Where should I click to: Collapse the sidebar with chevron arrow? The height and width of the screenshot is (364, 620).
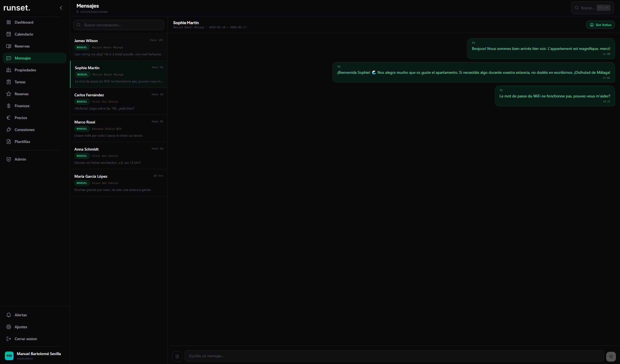[61, 8]
